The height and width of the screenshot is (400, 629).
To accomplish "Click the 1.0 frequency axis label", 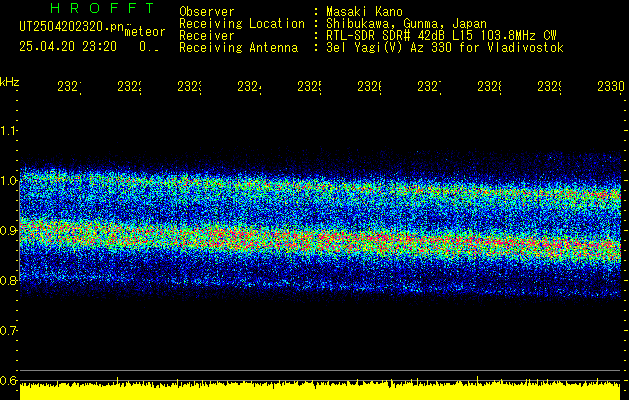I will point(8,181).
